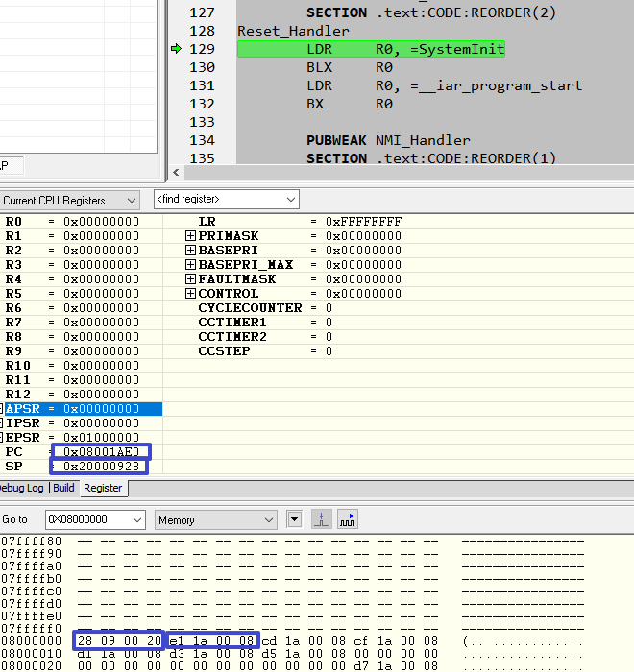Click the R6 register row
This screenshot has height=672, width=634.
click(x=81, y=308)
